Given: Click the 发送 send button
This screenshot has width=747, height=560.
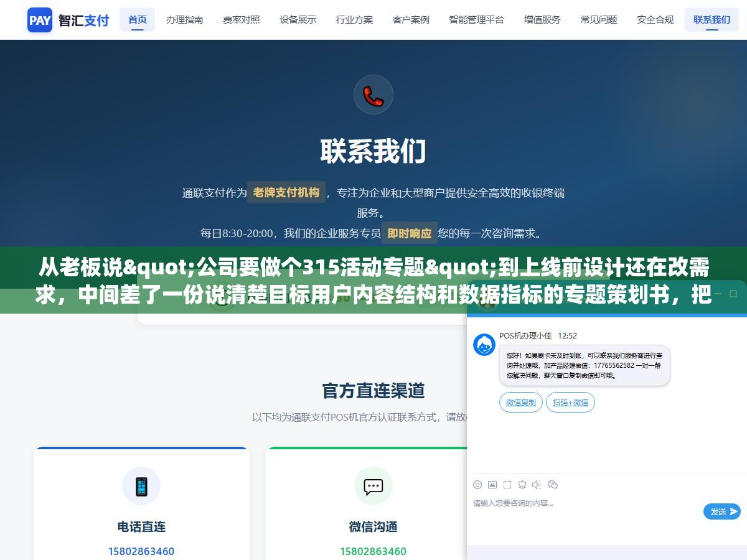Looking at the screenshot, I should click(722, 511).
